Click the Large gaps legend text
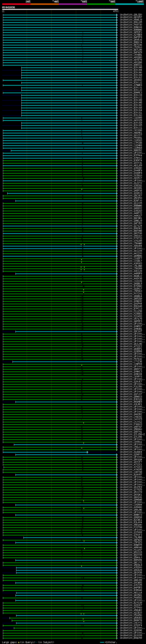 28,642
